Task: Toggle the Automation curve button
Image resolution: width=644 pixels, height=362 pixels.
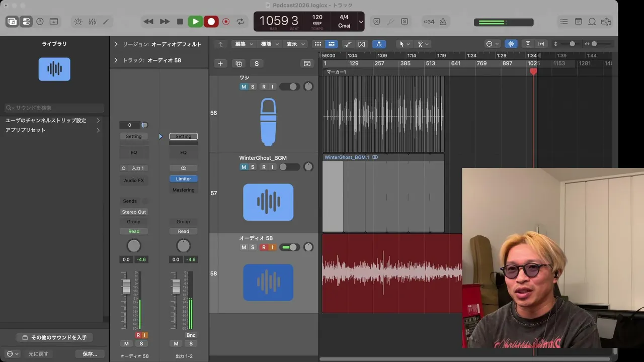Action: click(348, 44)
